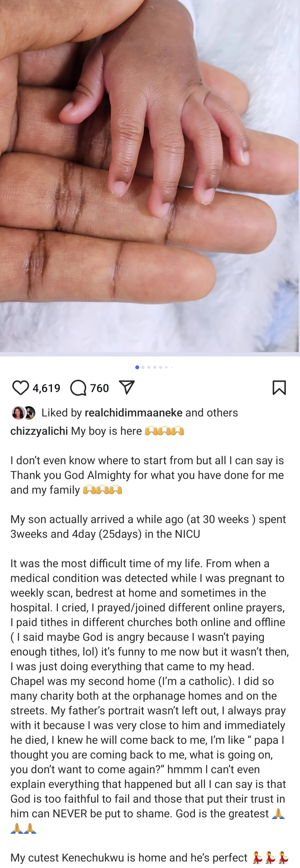Tap the paragraph mentioning the NICU
300x868 pixels.
(x=148, y=527)
